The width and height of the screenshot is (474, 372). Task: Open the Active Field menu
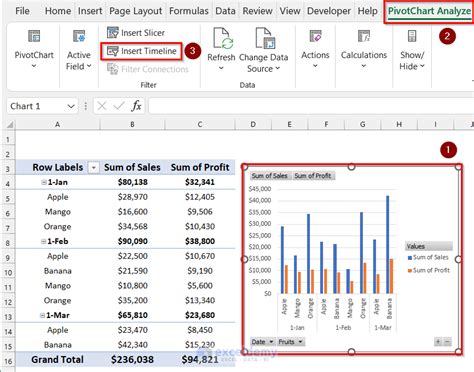[x=79, y=50]
